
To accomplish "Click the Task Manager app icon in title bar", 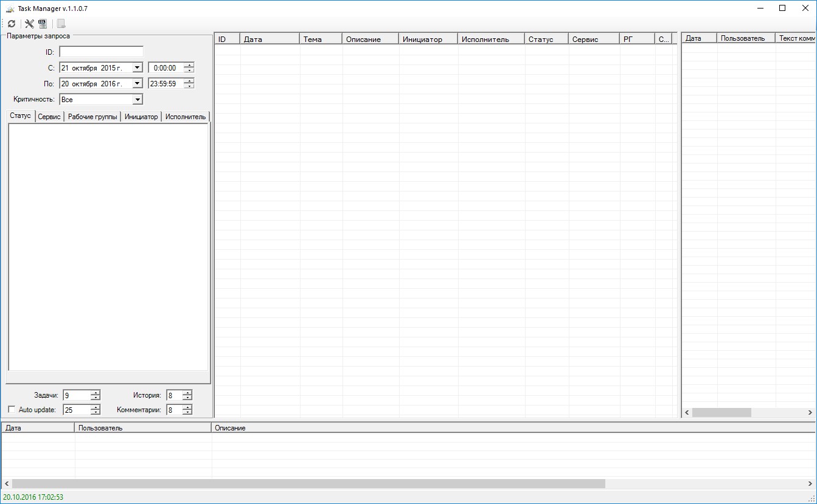I will point(10,9).
